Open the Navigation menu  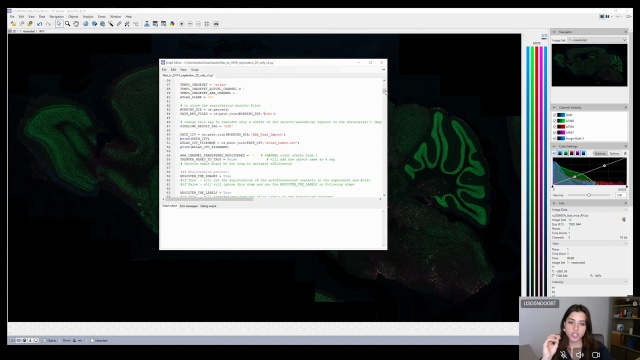[x=56, y=17]
